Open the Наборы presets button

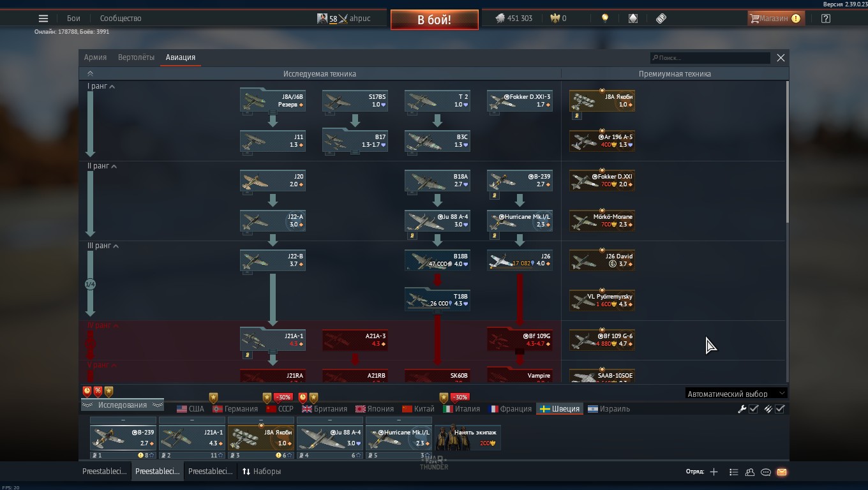261,472
